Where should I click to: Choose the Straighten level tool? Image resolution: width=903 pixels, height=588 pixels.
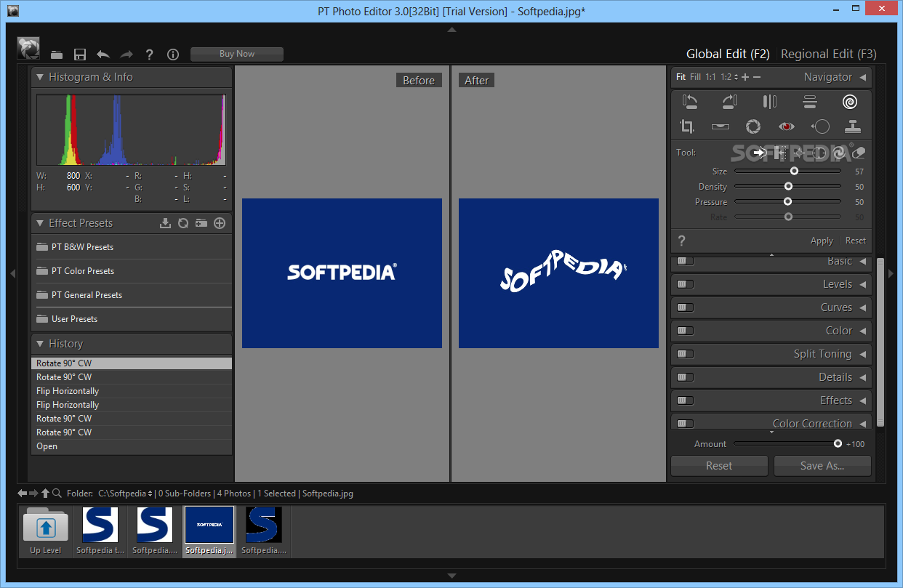click(721, 126)
